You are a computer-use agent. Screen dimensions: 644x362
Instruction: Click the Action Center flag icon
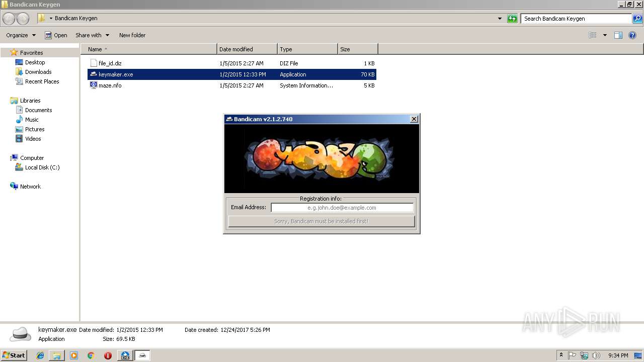pos(572,355)
